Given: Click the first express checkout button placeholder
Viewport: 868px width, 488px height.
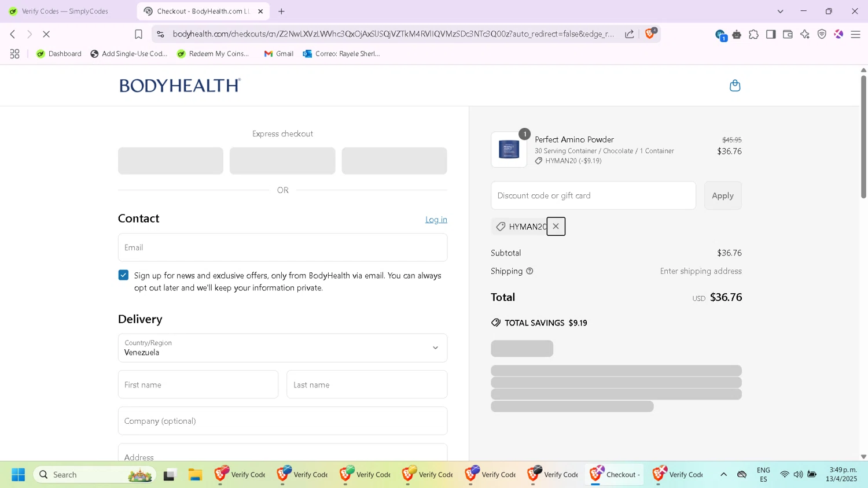Looking at the screenshot, I should (x=171, y=161).
